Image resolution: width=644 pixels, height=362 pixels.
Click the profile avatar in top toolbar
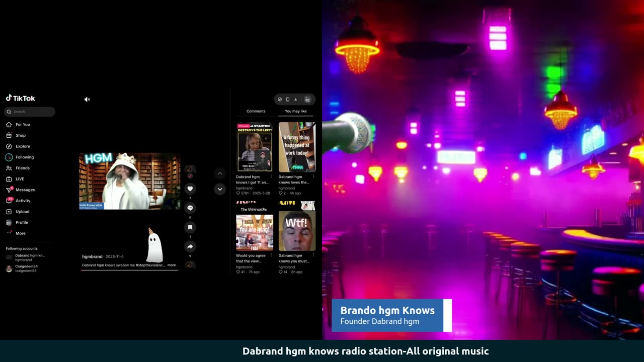pyautogui.click(x=307, y=100)
